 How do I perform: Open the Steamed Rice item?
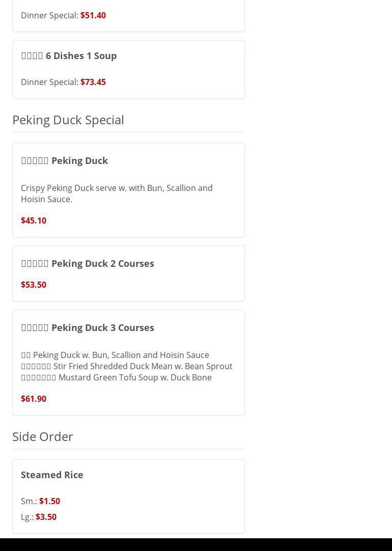pyautogui.click(x=52, y=475)
